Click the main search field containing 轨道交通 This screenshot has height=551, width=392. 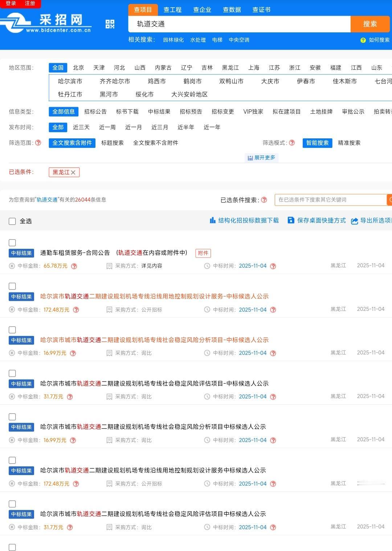point(240,24)
